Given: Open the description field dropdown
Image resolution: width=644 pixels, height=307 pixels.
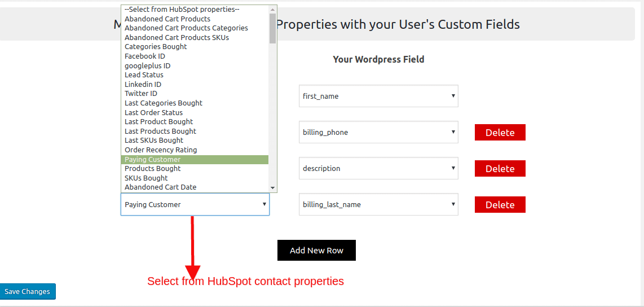Looking at the screenshot, I should tap(378, 168).
